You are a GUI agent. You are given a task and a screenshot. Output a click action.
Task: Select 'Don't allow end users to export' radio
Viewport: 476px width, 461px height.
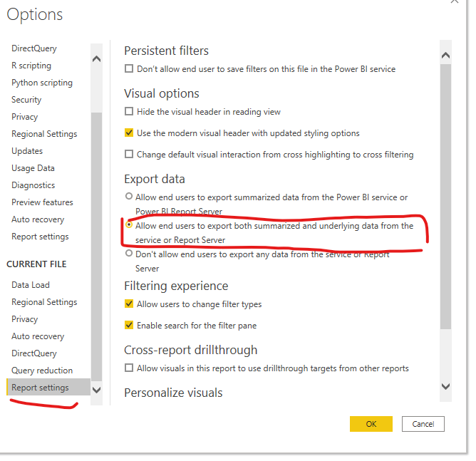pos(129,253)
